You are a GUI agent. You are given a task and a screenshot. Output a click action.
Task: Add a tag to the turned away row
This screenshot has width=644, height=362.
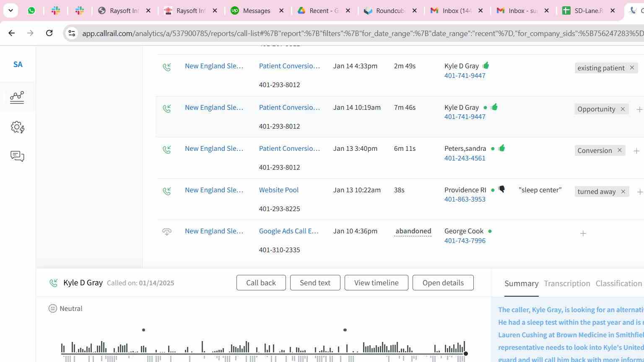click(640, 192)
